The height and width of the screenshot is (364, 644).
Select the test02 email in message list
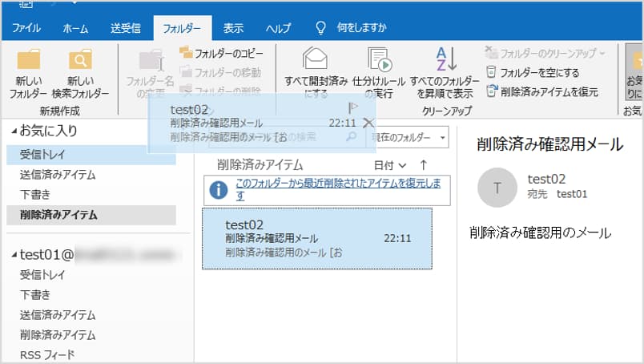[x=316, y=238]
